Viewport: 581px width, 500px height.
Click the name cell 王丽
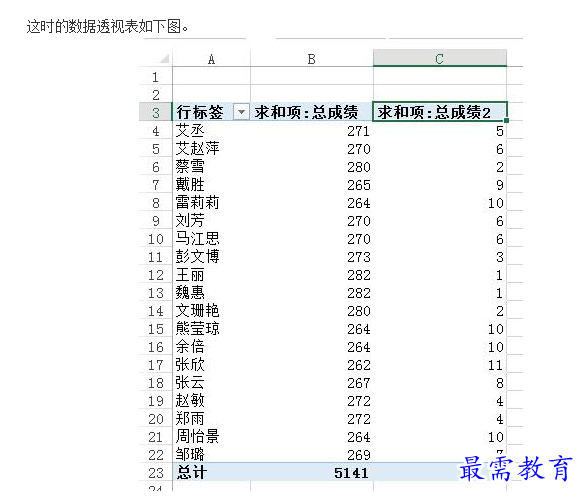pyautogui.click(x=190, y=275)
